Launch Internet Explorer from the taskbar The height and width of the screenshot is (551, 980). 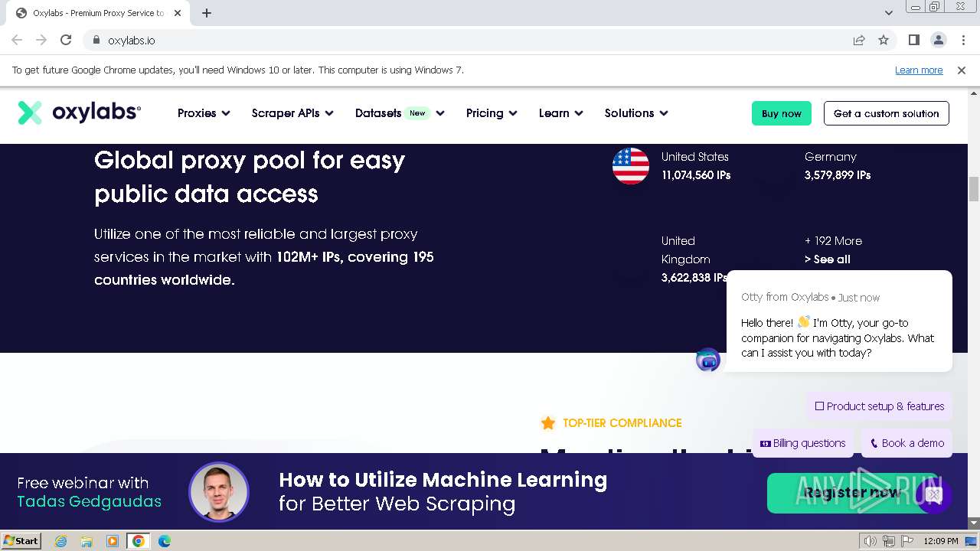point(60,541)
